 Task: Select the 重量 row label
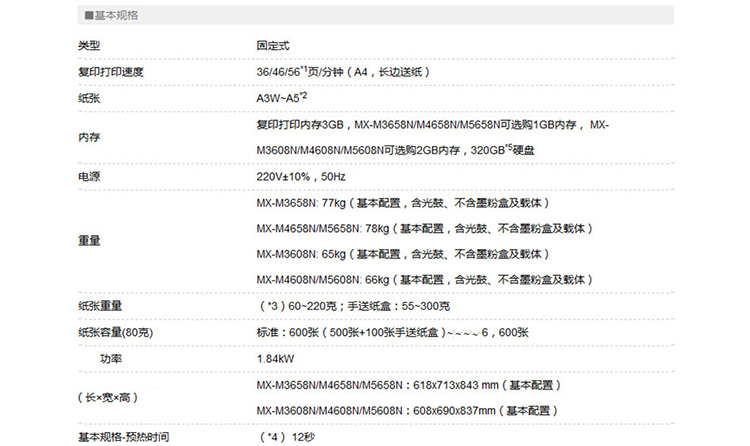pos(90,241)
